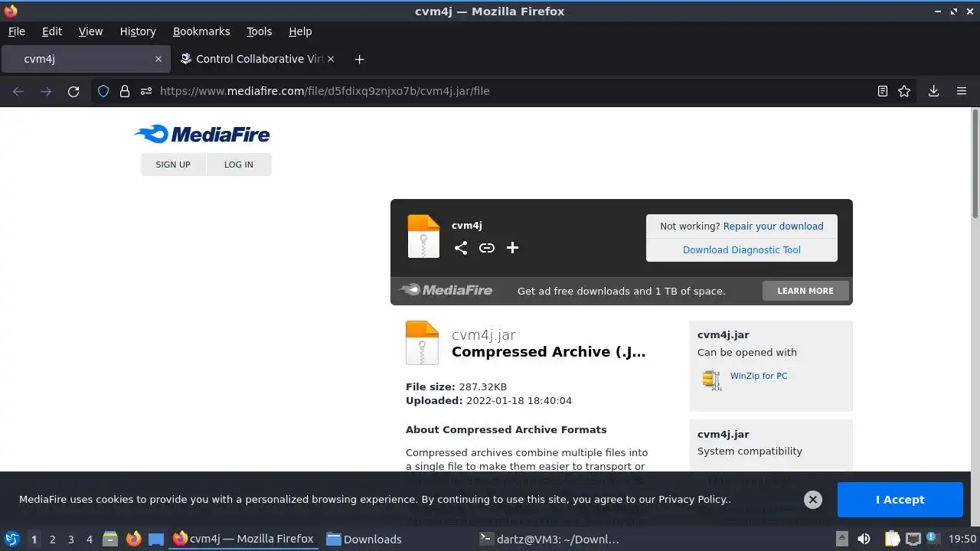The width and height of the screenshot is (980, 551).
Task: Click the removable media eject tray icon
Action: 841,539
